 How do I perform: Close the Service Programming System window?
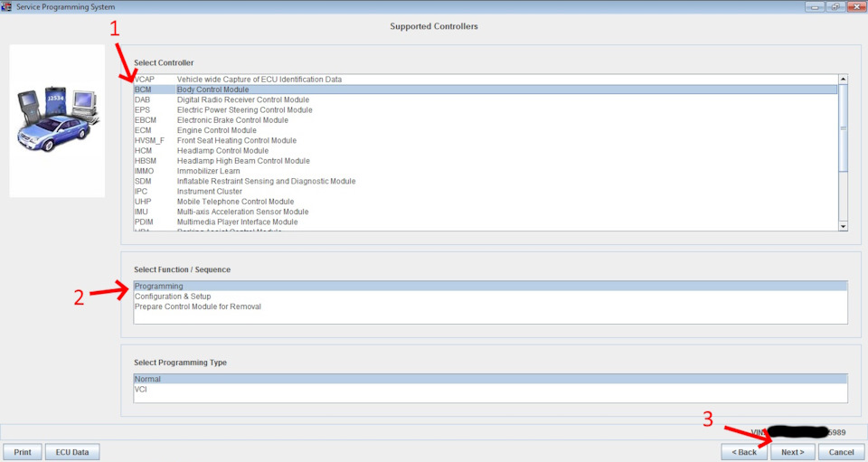(x=855, y=6)
